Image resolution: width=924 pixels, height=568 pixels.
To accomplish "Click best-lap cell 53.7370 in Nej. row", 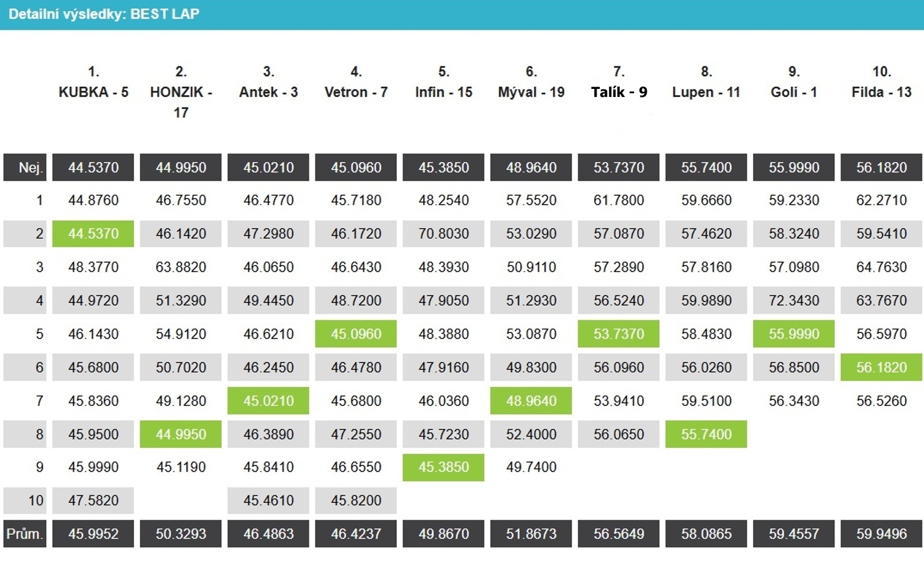I will click(x=619, y=167).
